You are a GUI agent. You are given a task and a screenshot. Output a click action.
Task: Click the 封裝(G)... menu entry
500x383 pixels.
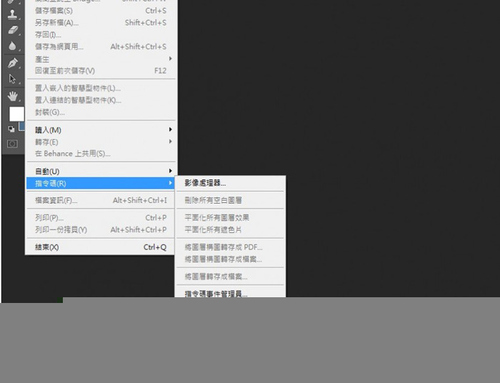pyautogui.click(x=101, y=112)
